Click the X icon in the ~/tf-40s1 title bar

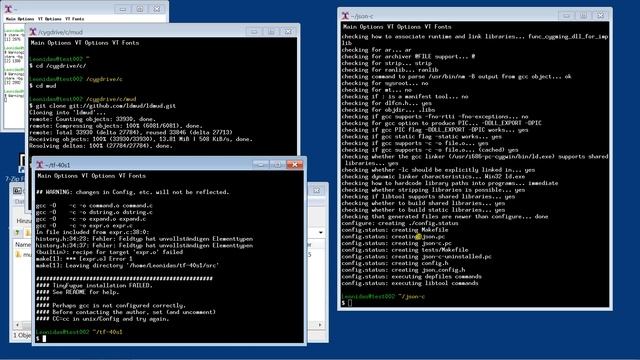(40, 164)
